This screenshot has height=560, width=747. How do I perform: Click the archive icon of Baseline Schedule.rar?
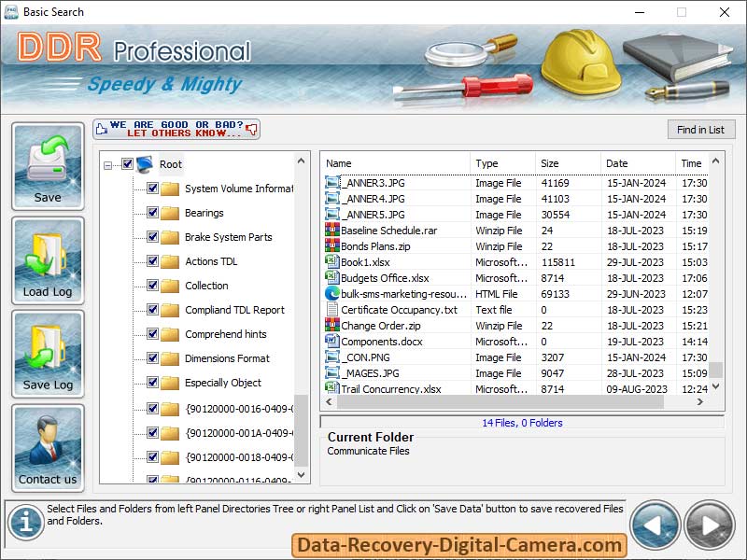coord(332,231)
